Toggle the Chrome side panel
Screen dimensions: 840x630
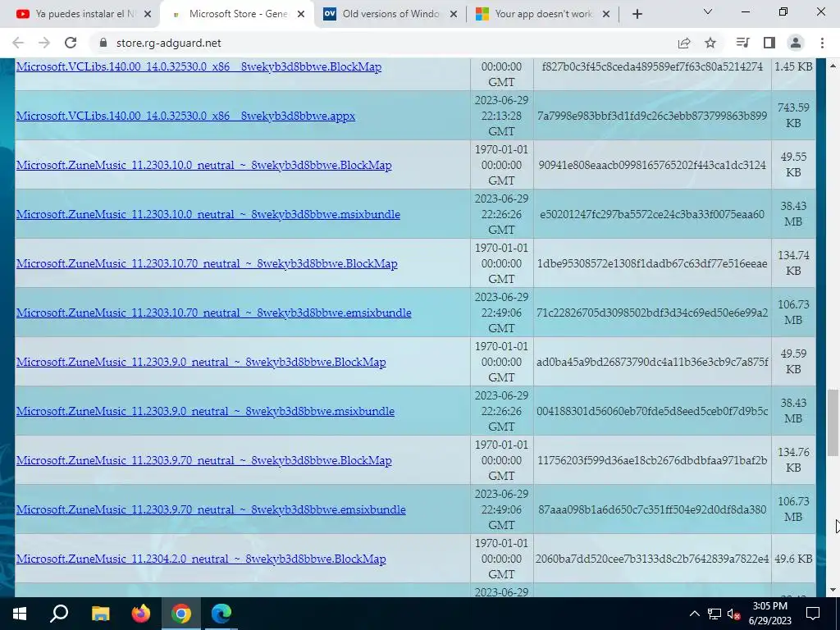(769, 43)
